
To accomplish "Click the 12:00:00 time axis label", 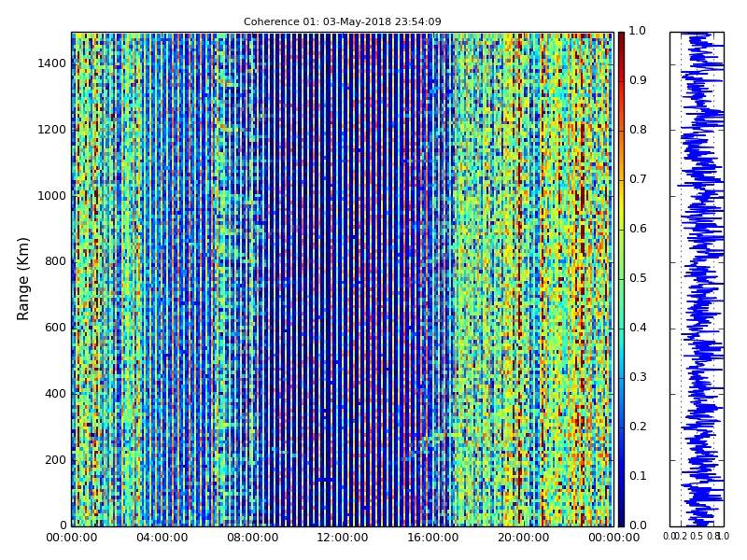I will coord(342,538).
